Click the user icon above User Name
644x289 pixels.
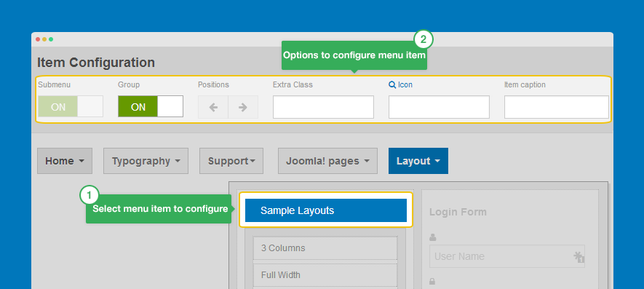432,237
